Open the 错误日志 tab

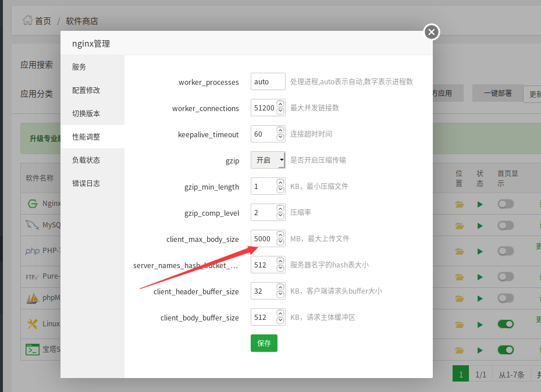tap(86, 183)
